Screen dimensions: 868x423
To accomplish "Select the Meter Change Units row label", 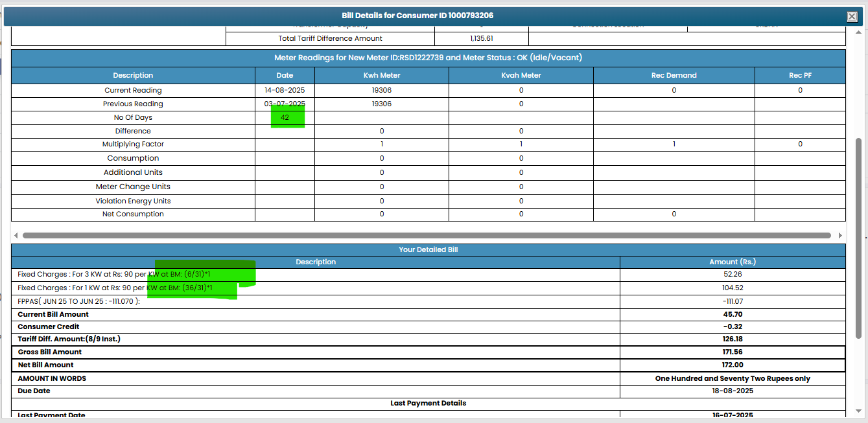I will (x=133, y=187).
